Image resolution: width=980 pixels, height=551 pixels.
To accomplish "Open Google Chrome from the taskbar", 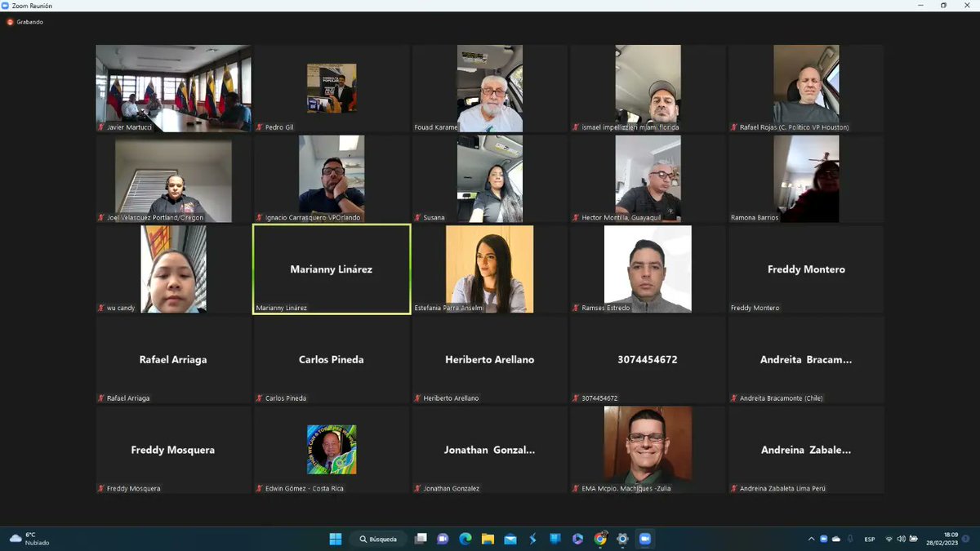I will [600, 539].
